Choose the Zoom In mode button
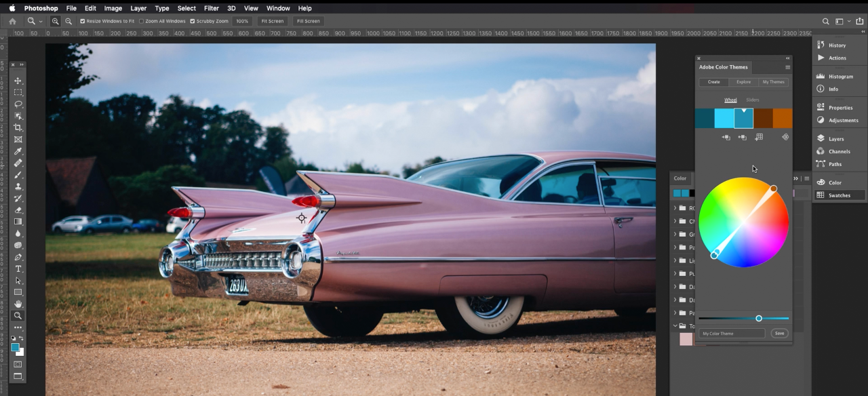 (56, 21)
